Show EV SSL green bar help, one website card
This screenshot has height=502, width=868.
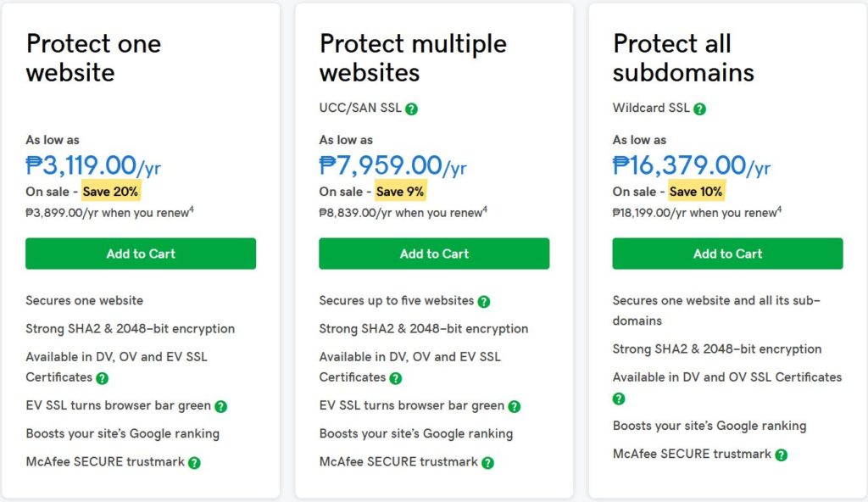pos(221,406)
